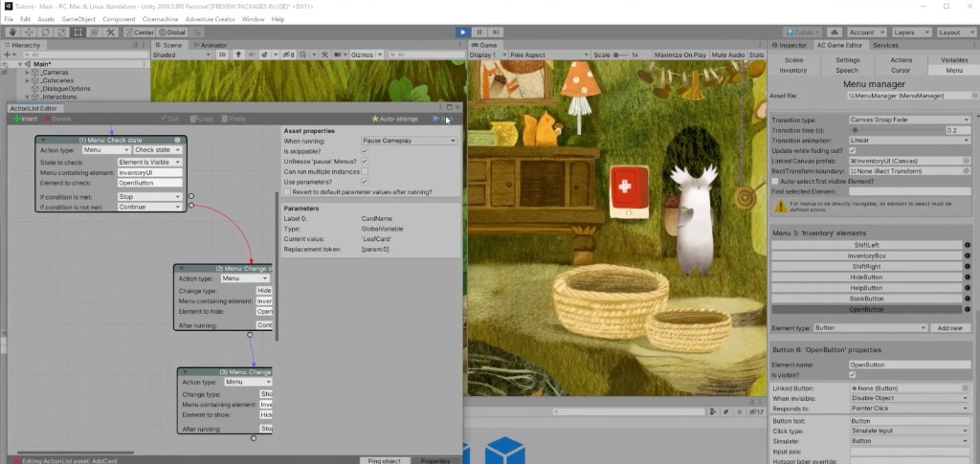Click the gear icon on node 1 header
The image size is (980, 464).
[x=177, y=140]
